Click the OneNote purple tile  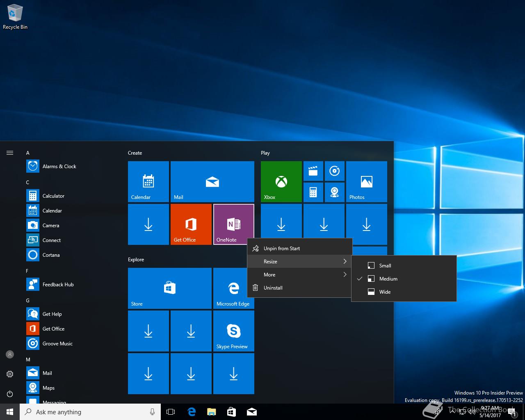coord(234,224)
